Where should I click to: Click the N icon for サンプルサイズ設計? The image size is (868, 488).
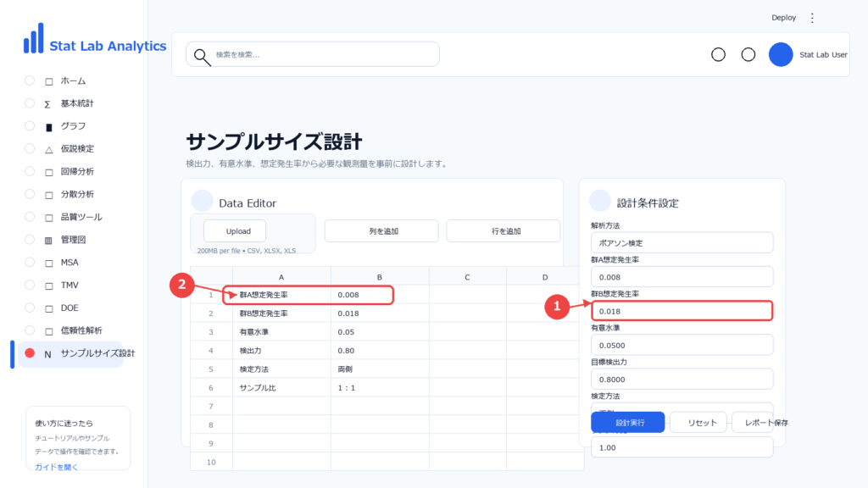47,354
